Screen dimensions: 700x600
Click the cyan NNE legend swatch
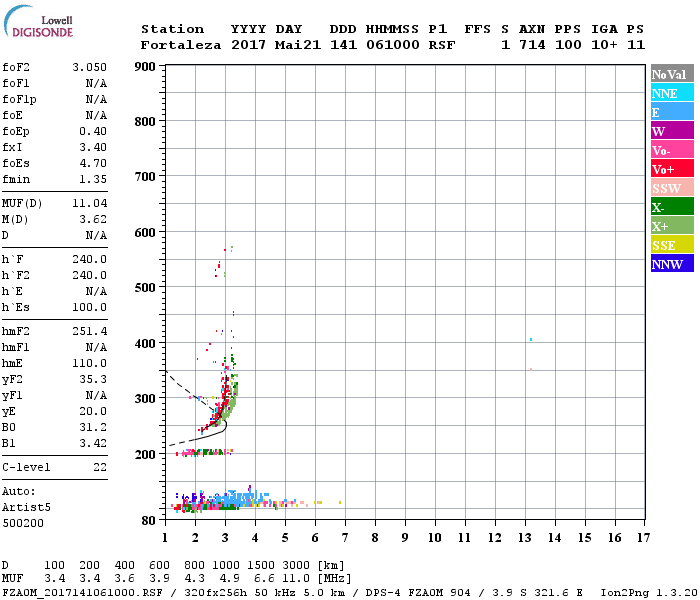pyautogui.click(x=672, y=93)
